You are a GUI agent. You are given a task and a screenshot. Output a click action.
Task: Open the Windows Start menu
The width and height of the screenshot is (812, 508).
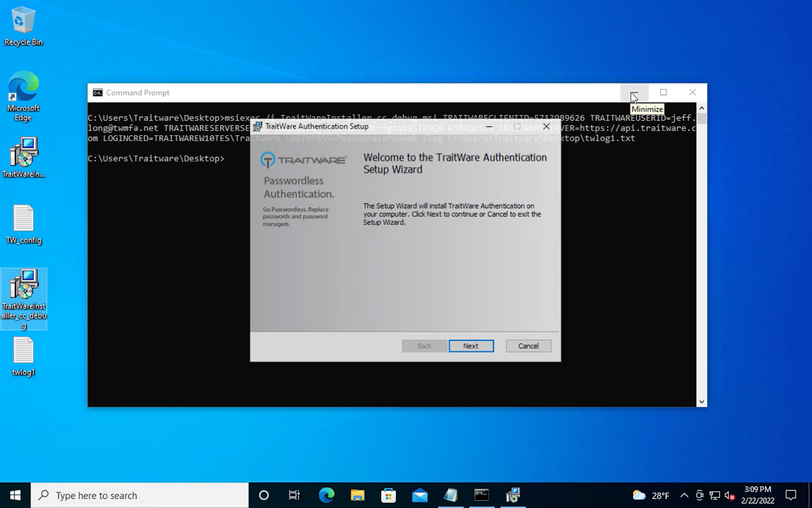(x=15, y=495)
